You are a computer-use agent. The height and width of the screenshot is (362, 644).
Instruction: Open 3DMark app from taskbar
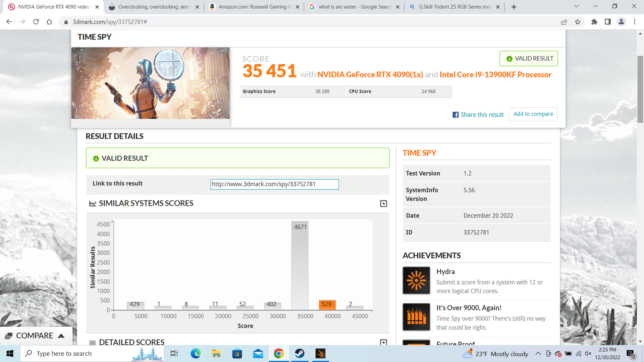(x=320, y=354)
